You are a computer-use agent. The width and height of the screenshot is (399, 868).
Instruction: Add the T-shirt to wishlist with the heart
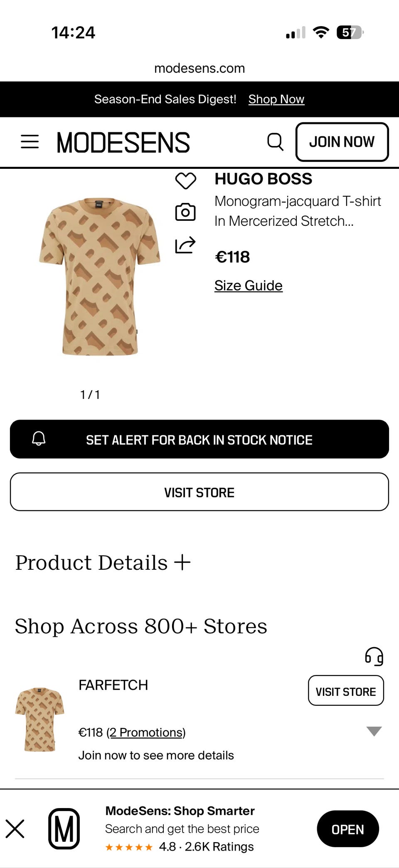[185, 181]
